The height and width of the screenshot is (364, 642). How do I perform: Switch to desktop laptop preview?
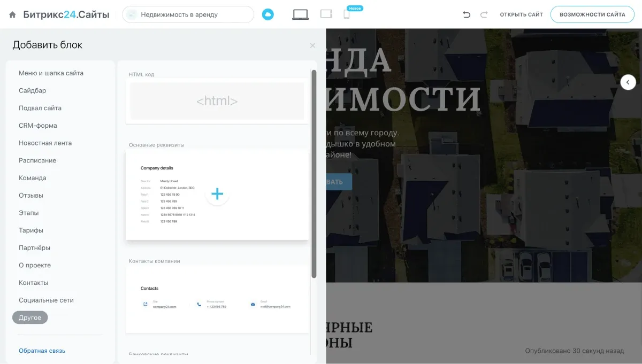pyautogui.click(x=300, y=14)
